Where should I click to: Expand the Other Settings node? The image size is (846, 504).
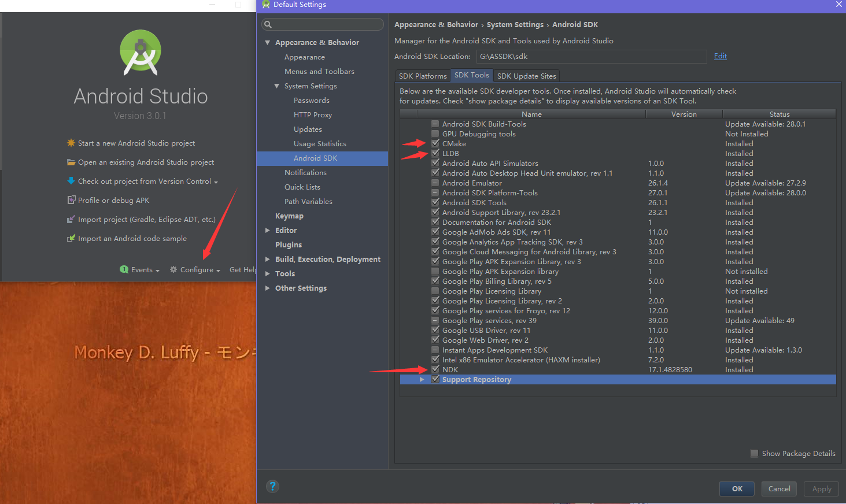[x=267, y=288]
